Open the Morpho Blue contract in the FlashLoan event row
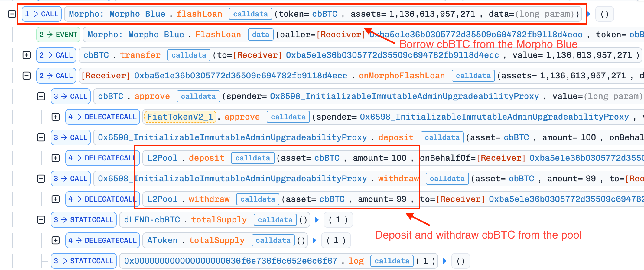 136,35
